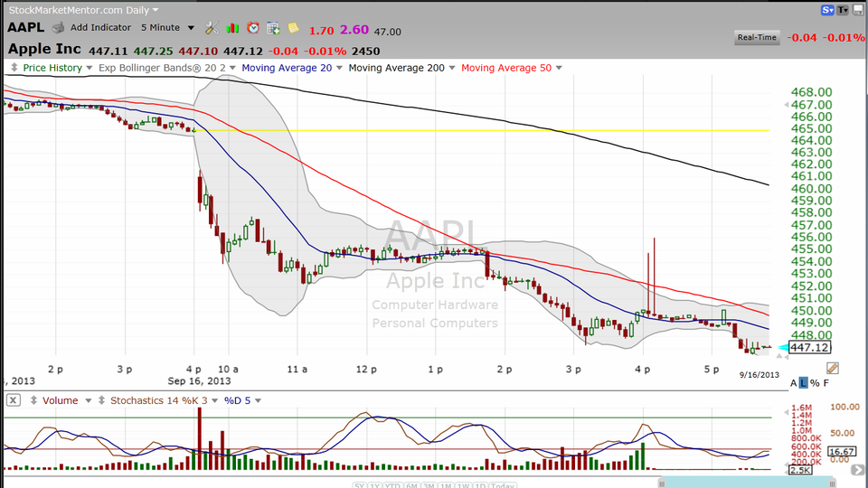Click the time range scrollbar at bottom
This screenshot has height=488, width=868.
click(748, 483)
